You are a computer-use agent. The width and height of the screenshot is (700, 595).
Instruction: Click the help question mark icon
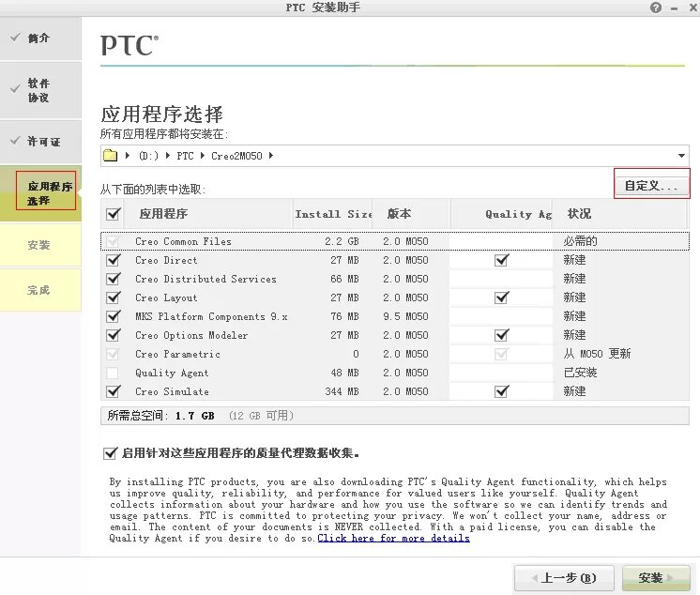655,8
